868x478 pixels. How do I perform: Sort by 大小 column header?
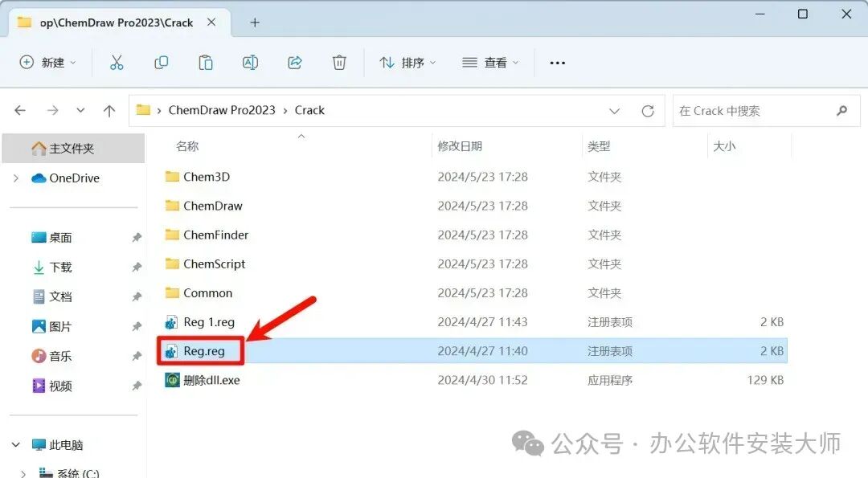point(724,146)
